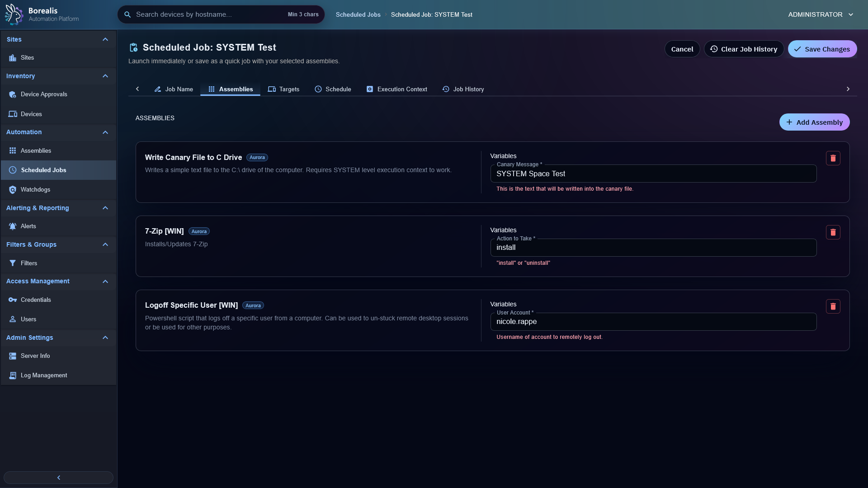The image size is (868, 488).
Task: Delete the Write Canary File assembly
Action: (833, 158)
